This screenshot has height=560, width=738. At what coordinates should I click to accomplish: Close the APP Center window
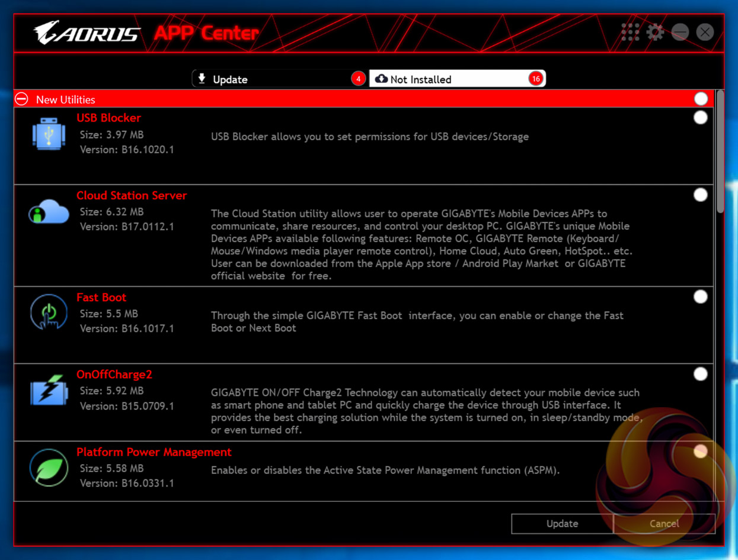tap(705, 32)
